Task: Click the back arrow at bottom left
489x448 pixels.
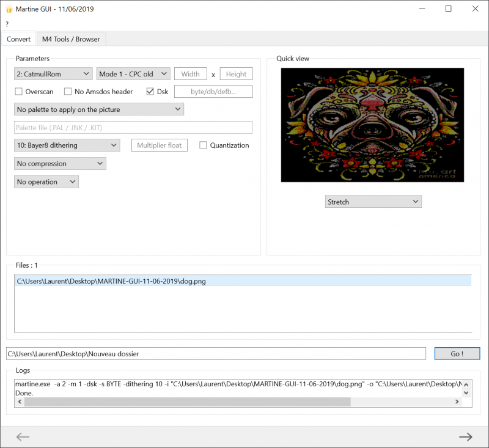Action: pyautogui.click(x=23, y=437)
